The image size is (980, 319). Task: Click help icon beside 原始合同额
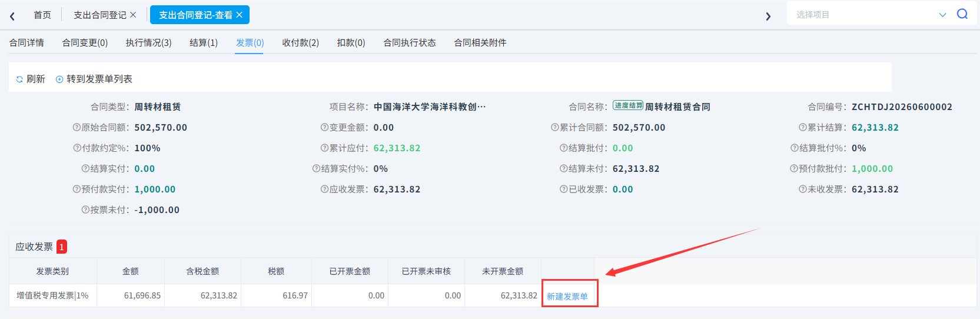point(77,128)
